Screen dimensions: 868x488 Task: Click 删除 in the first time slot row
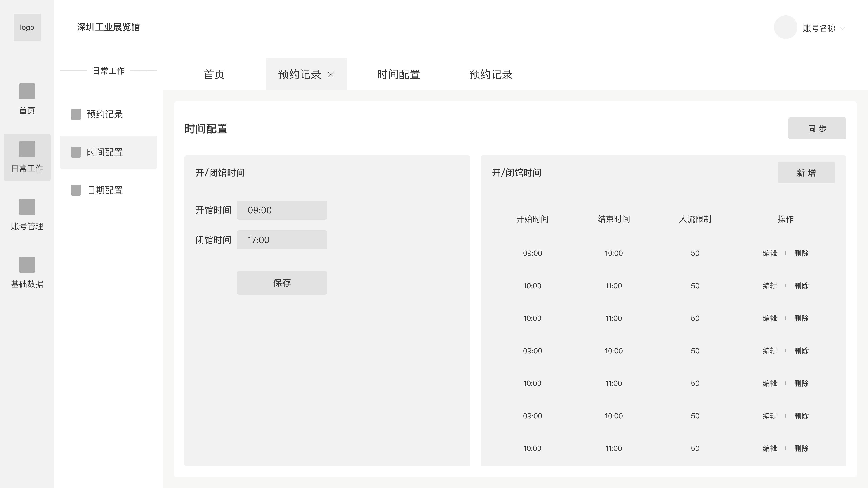pos(801,253)
